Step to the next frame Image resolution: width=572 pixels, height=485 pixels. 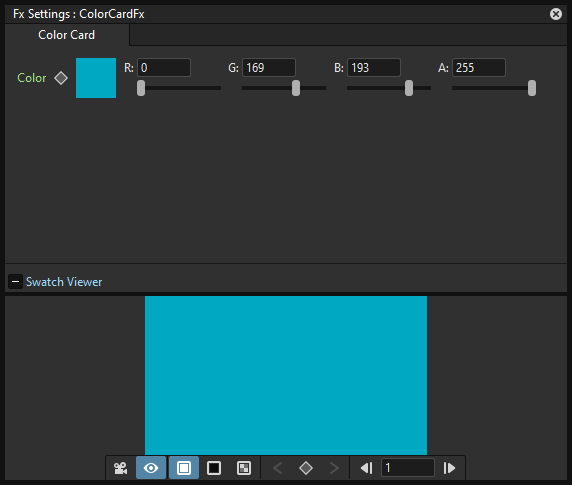[449, 468]
